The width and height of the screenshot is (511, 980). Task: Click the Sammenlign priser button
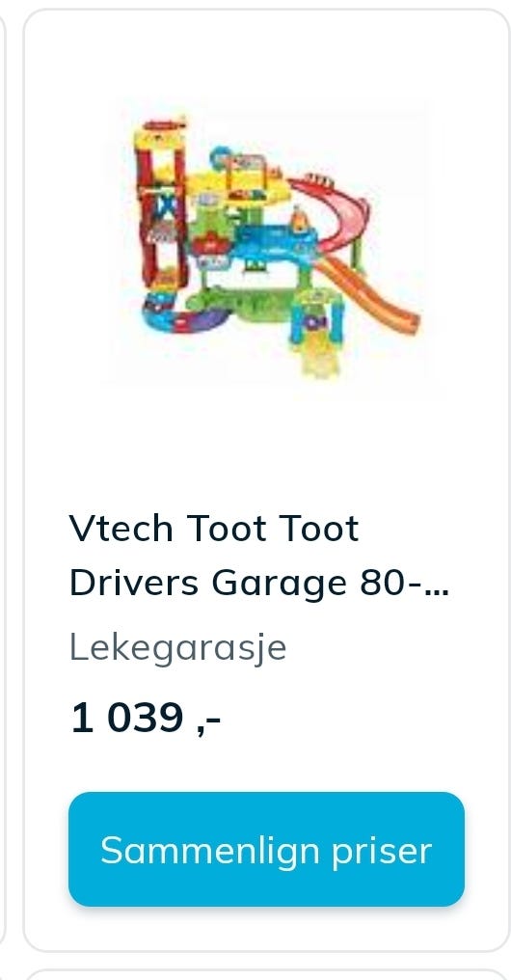266,850
